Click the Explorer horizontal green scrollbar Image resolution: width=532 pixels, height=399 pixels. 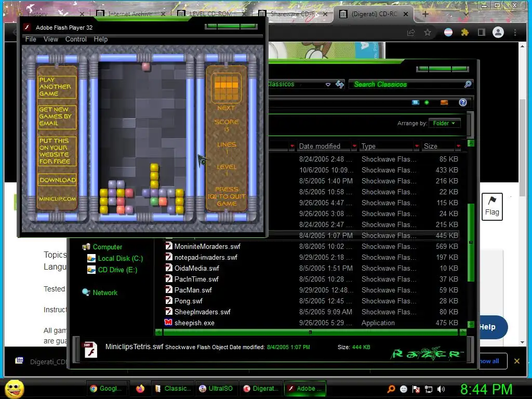point(310,332)
